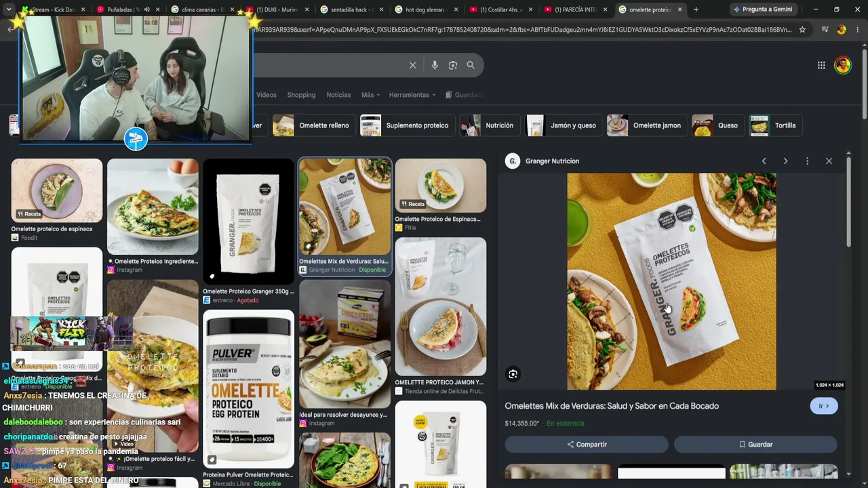868x488 pixels.
Task: Open the large Granger Omelettes preview image
Action: (x=671, y=281)
